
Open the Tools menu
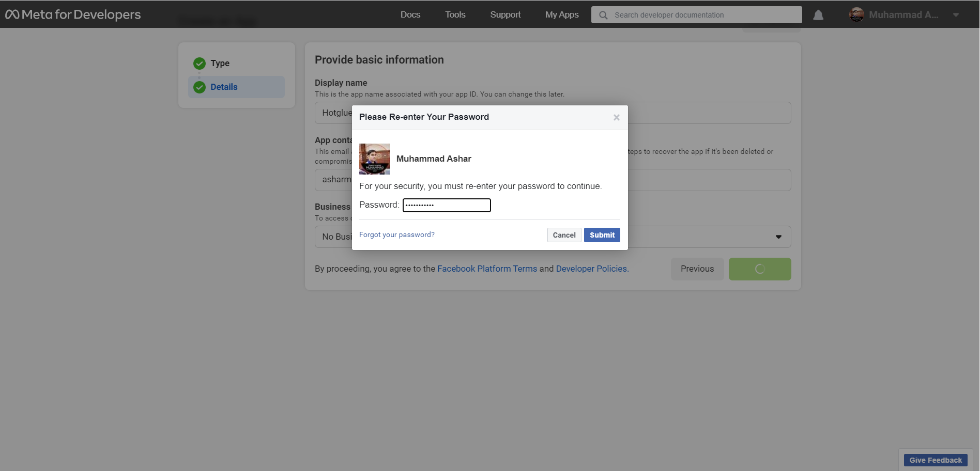pyautogui.click(x=455, y=14)
